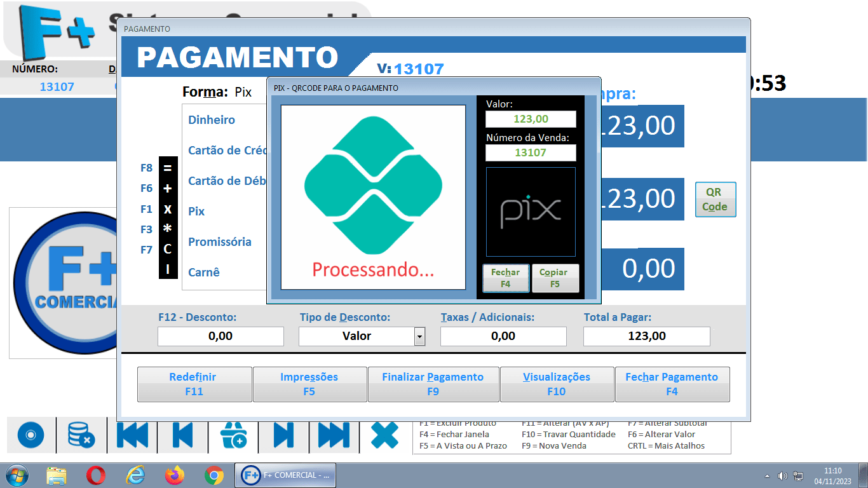This screenshot has width=868, height=488.
Task: Select Dinheiro payment method
Action: [x=212, y=120]
